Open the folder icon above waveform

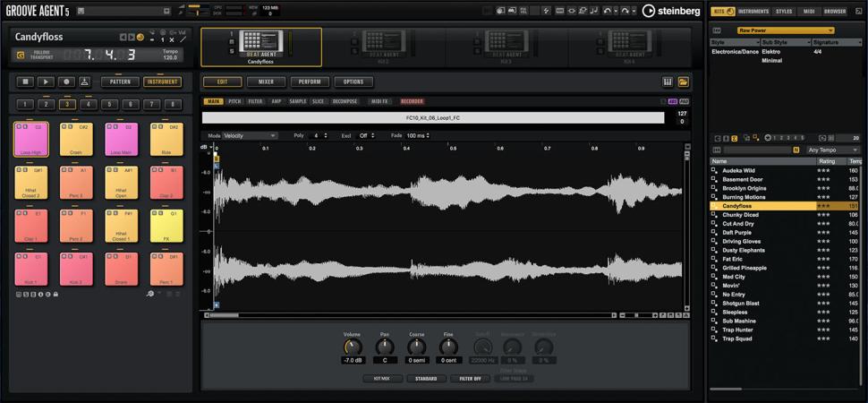683,81
